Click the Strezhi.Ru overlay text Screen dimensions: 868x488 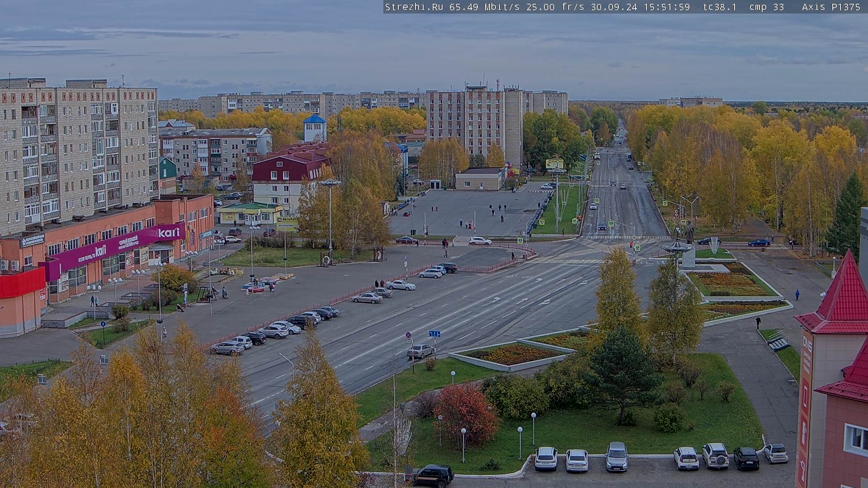[414, 7]
